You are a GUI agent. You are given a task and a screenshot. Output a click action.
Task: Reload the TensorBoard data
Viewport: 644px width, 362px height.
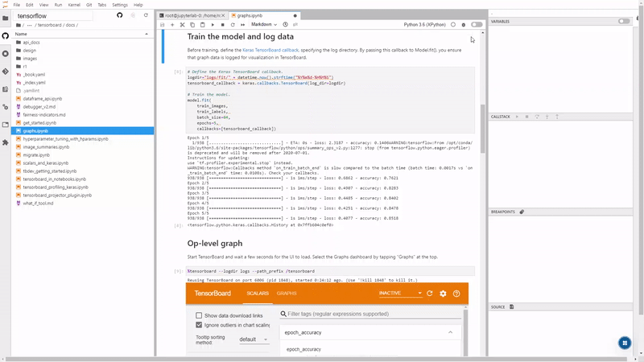click(x=430, y=294)
